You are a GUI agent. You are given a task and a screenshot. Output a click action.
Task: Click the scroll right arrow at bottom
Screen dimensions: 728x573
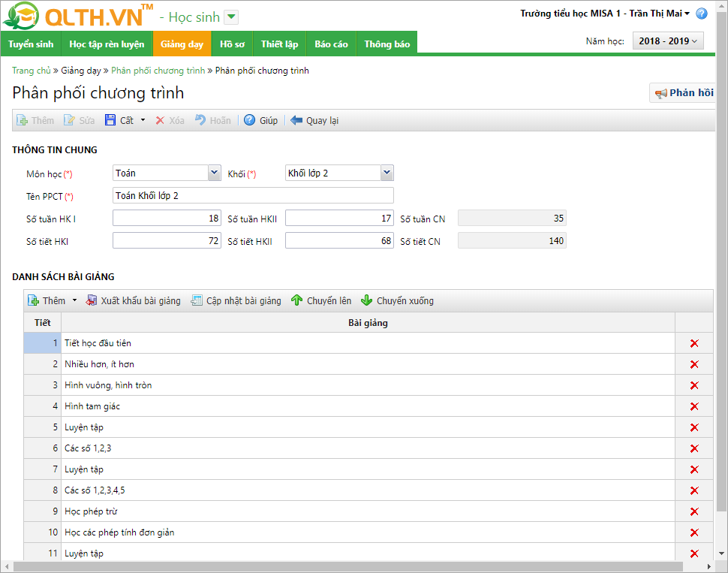pos(709,566)
